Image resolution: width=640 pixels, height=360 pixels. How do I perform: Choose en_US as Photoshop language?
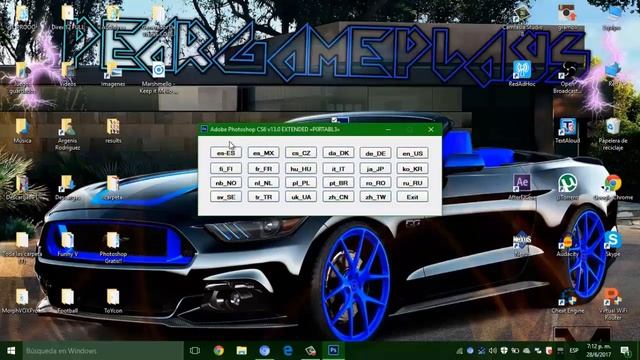[x=412, y=153]
